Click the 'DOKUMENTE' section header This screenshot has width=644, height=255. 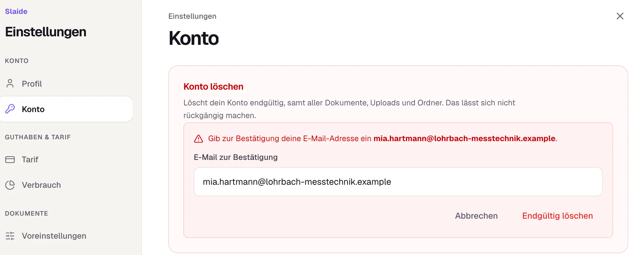pos(27,214)
